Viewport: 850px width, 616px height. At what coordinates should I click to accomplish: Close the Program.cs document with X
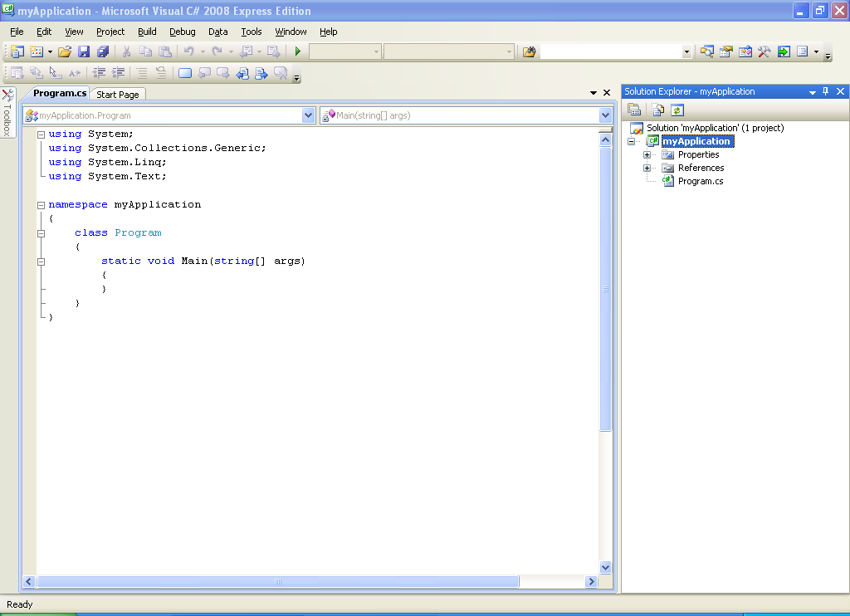pos(607,93)
